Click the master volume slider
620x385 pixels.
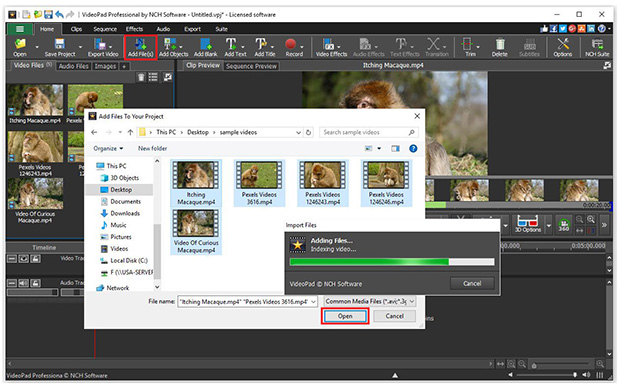[545, 375]
